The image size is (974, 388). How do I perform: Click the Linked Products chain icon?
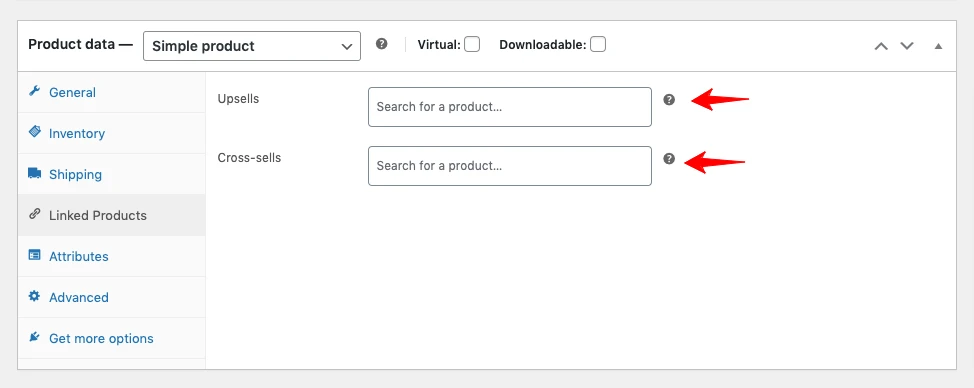(34, 214)
